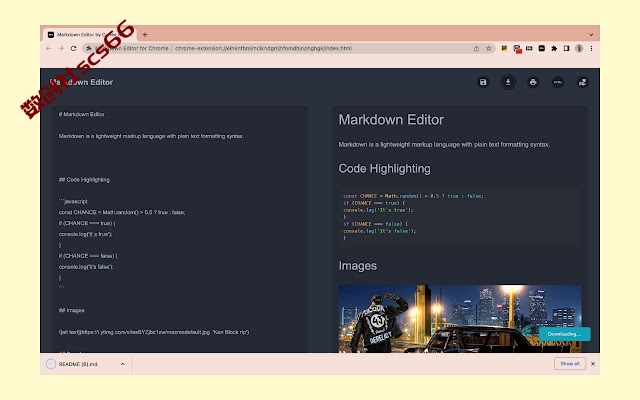
Task: Go forward with the browser forward arrow
Action: coord(61,48)
